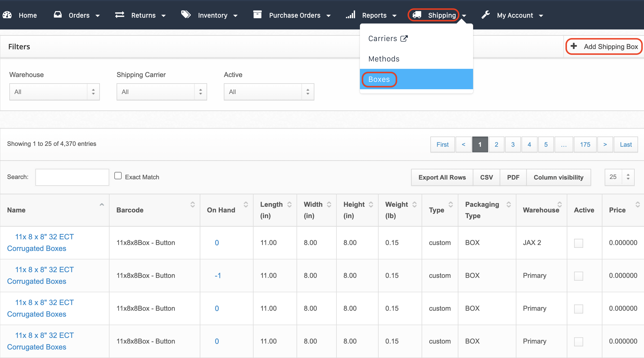This screenshot has height=358, width=644.
Task: Select Boxes in the Shipping menu
Action: 379,79
